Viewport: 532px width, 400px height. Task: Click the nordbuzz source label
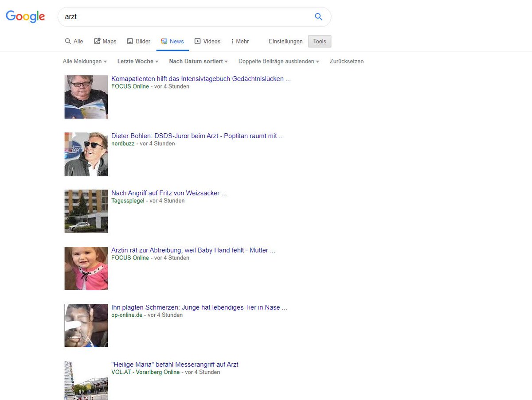[x=123, y=144]
